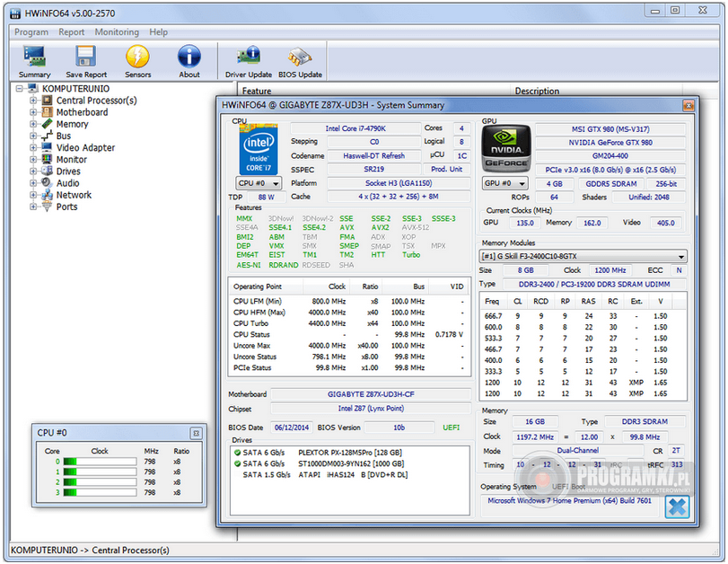Click the Freq column header in memory timings
The image size is (728, 564).
pos(492,302)
